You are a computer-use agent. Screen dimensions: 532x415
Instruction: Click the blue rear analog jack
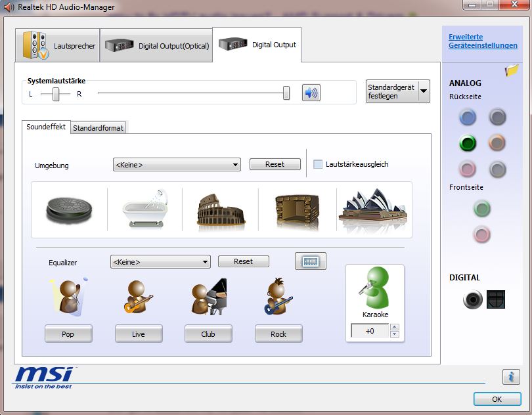pos(468,118)
